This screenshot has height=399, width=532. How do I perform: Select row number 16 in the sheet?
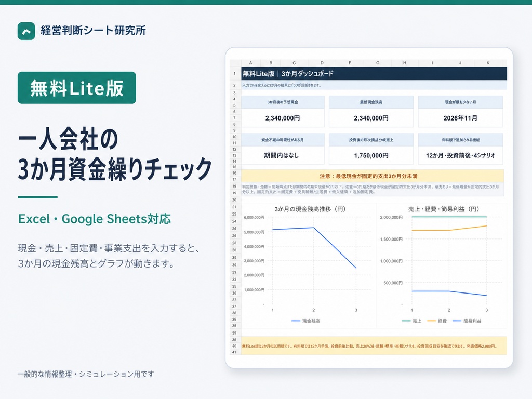click(234, 173)
